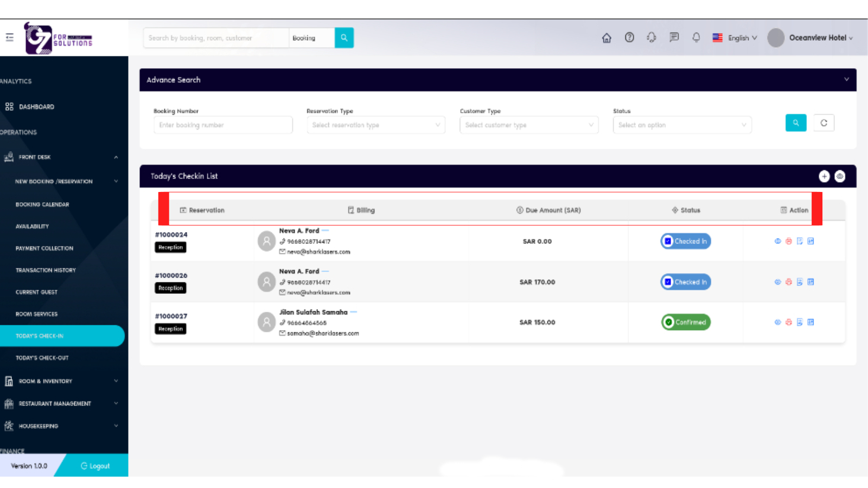Viewport: 868px width, 488px height.
Task: Click the Confirmed status badge
Action: coord(686,322)
